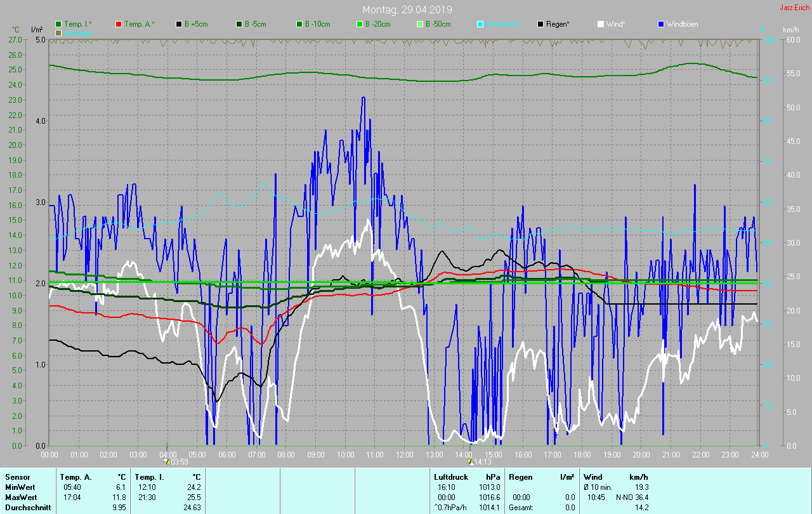Select the blue Windböen legend marker

tap(661, 24)
